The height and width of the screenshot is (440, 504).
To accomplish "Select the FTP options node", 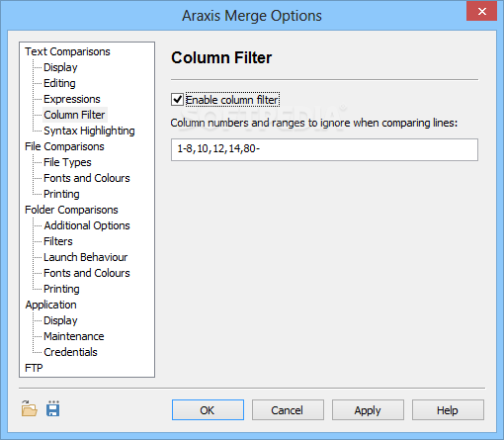I will pos(34,368).
